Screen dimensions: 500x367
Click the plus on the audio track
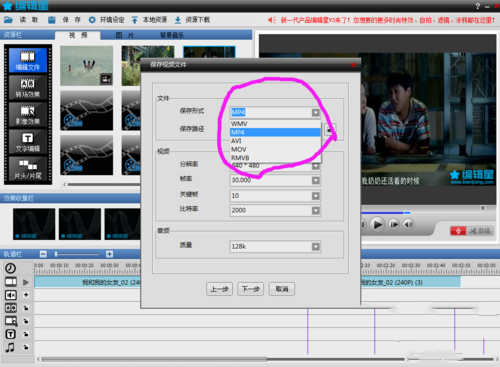26,295
